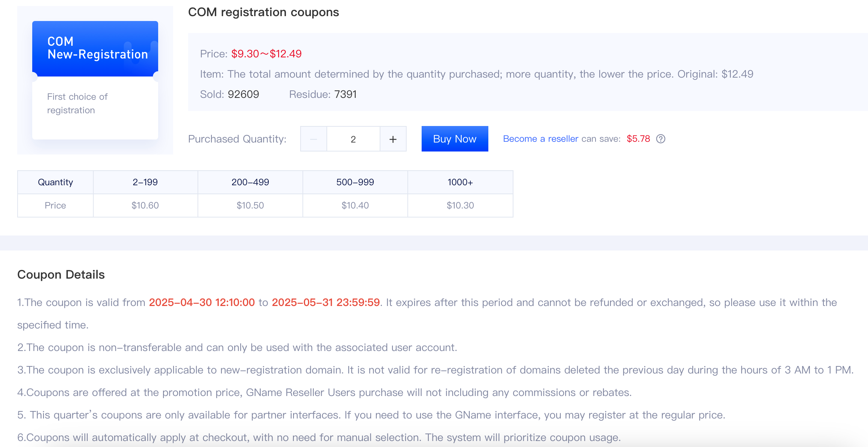Click the help question mark icon
The height and width of the screenshot is (447, 868).
click(661, 139)
